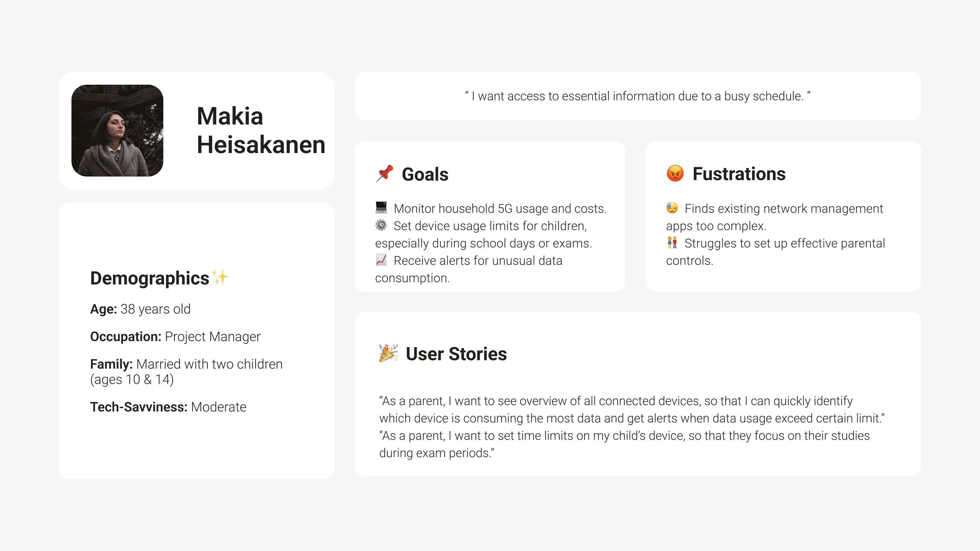Screen dimensions: 980x551
Task: Click the red pushpin icon beside Goals
Action: 384,173
